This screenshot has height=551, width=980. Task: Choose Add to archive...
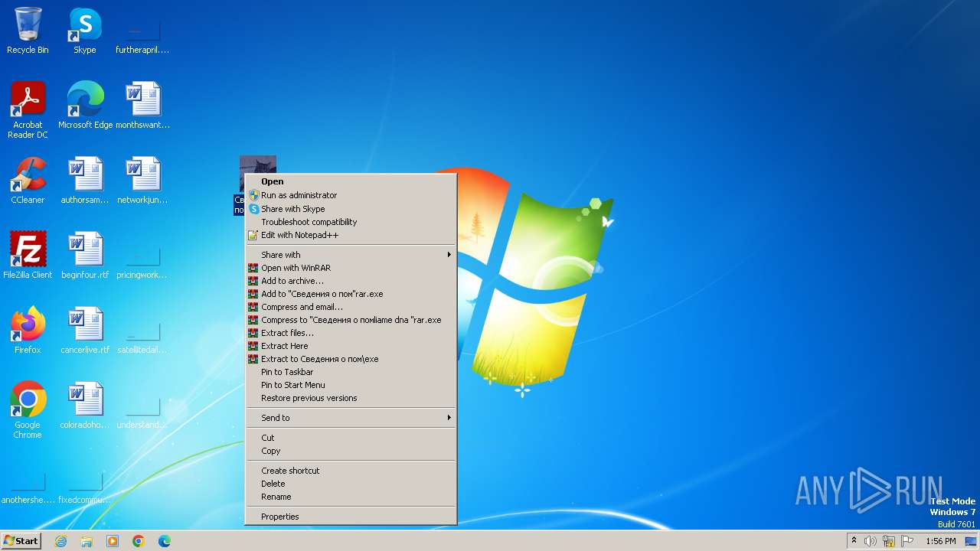pos(351,281)
